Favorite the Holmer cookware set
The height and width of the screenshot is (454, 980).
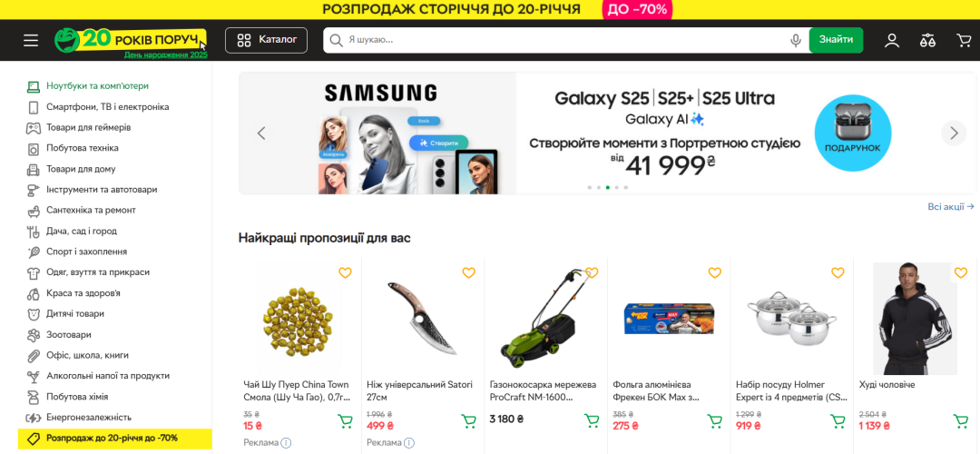pyautogui.click(x=838, y=273)
